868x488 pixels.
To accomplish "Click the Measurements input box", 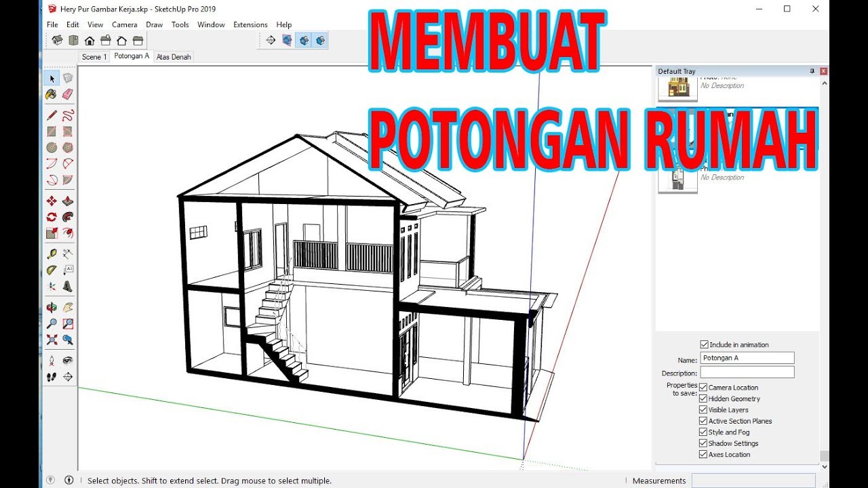I will [753, 481].
